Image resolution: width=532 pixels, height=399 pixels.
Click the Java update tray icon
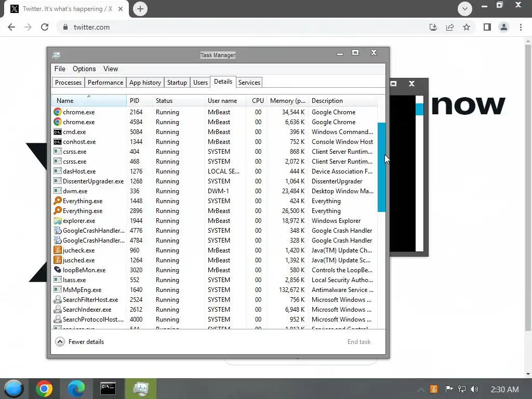click(434, 389)
